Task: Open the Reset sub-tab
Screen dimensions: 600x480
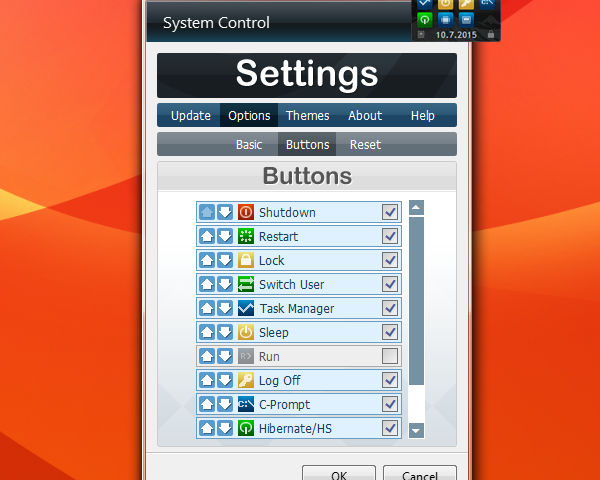Action: [x=365, y=144]
